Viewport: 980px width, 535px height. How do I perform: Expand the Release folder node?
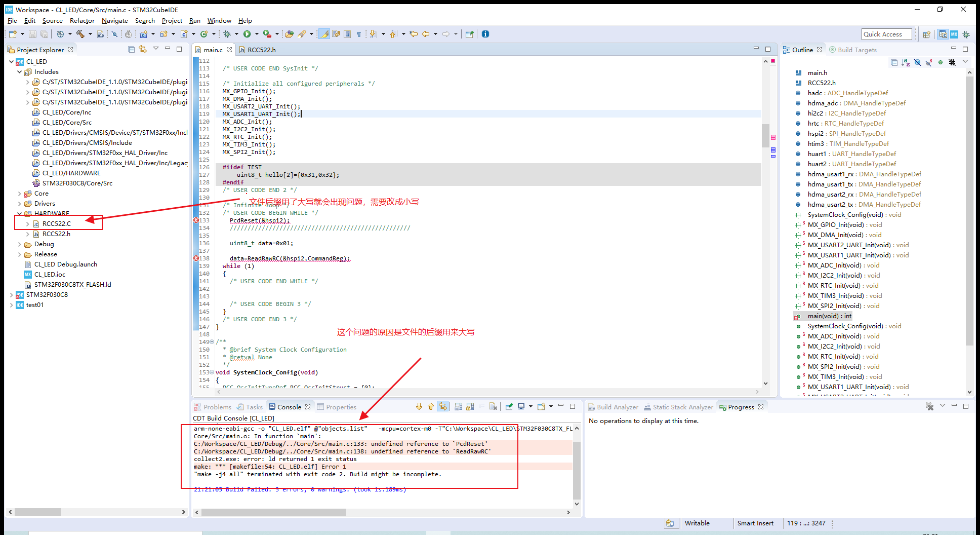(19, 254)
